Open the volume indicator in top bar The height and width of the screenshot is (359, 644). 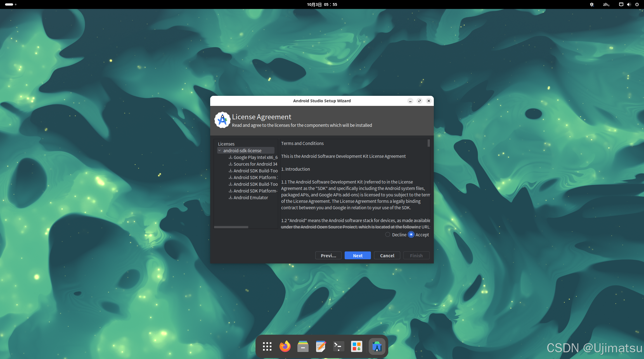[629, 4]
